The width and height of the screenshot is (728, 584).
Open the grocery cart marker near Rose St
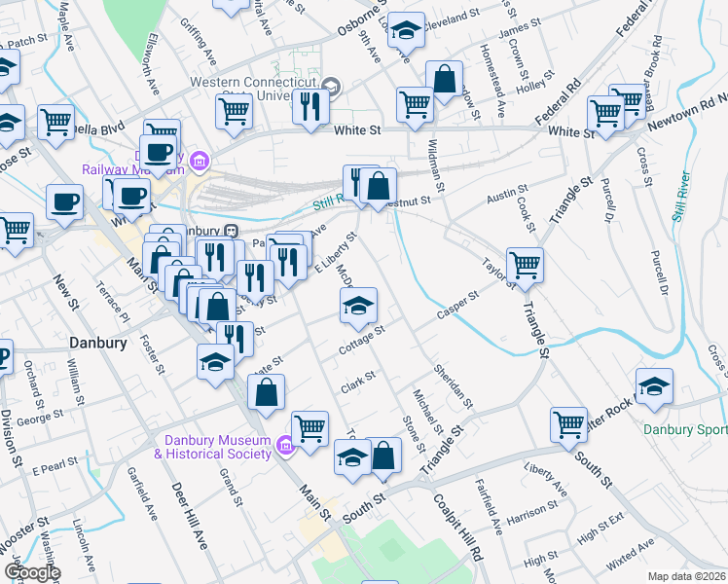[55, 125]
